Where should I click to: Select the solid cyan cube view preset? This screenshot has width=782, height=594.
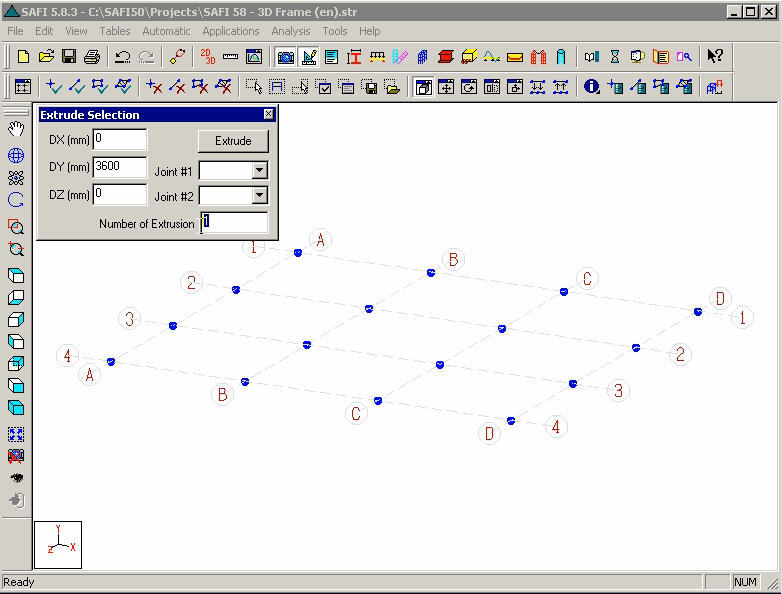[16, 407]
